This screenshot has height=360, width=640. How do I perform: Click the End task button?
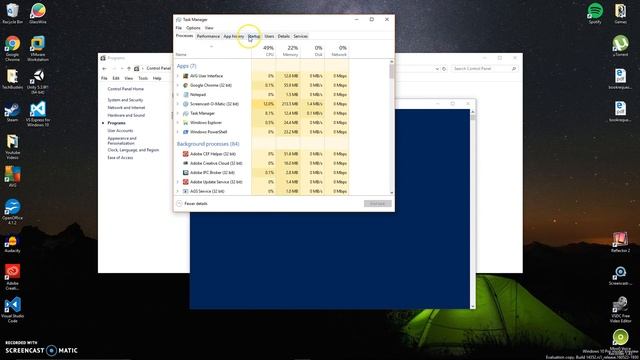coord(378,203)
